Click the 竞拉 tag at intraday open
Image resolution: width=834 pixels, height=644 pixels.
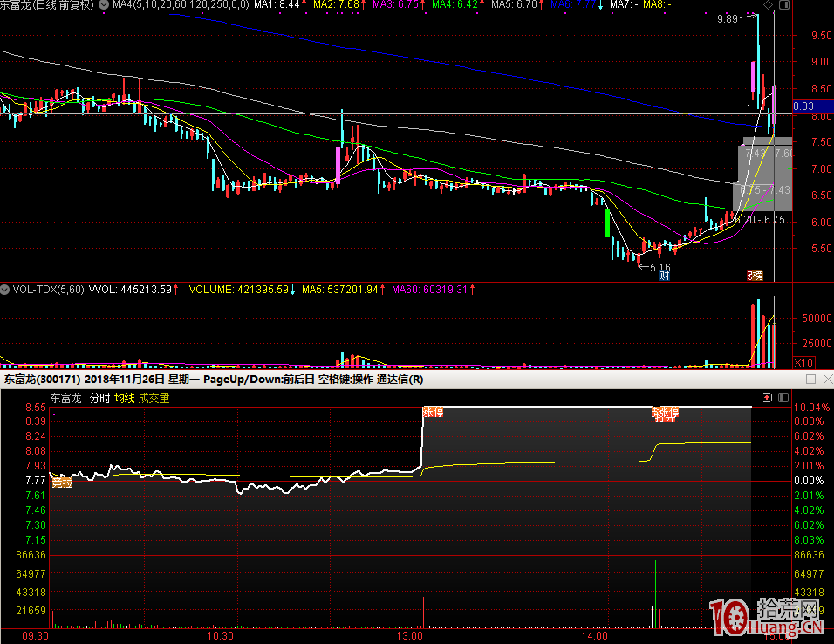(x=61, y=482)
